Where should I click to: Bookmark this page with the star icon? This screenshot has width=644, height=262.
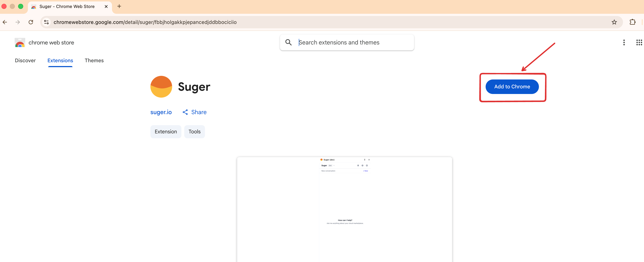coord(614,22)
